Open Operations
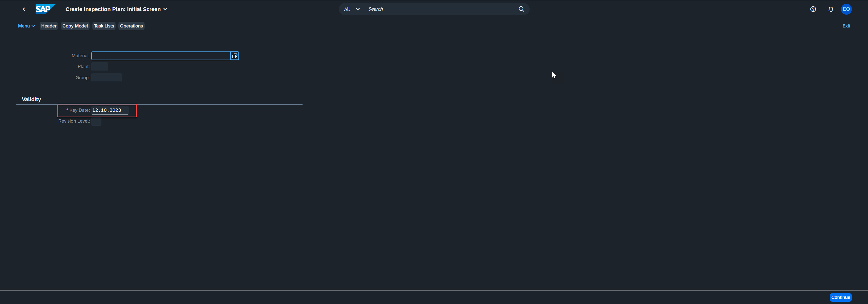The width and height of the screenshot is (868, 304). pos(131,26)
